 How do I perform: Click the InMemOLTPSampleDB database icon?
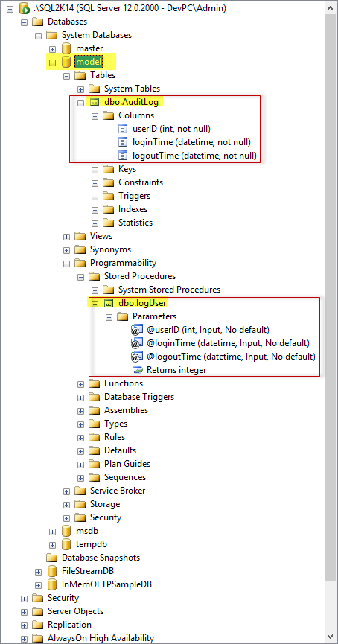(x=52, y=584)
